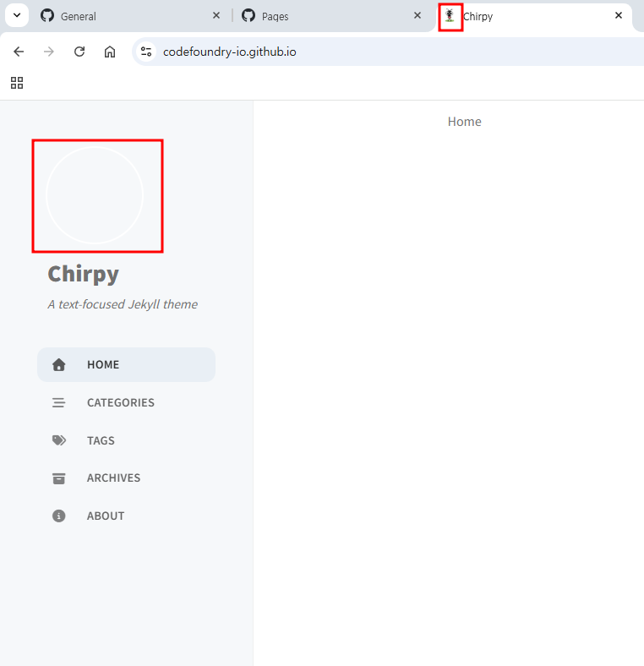Viewport: 644px width, 666px height.
Task: Click the archive box icon beside ARCHIVES
Action: [x=58, y=478]
